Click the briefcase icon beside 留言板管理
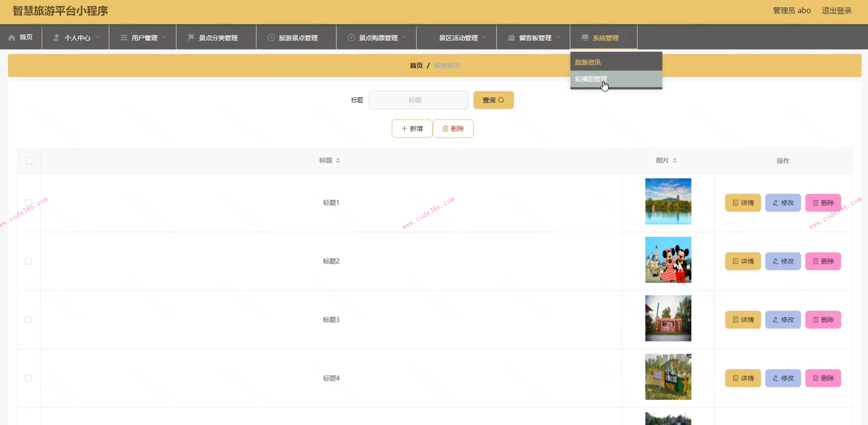Image resolution: width=868 pixels, height=425 pixels. pyautogui.click(x=511, y=37)
